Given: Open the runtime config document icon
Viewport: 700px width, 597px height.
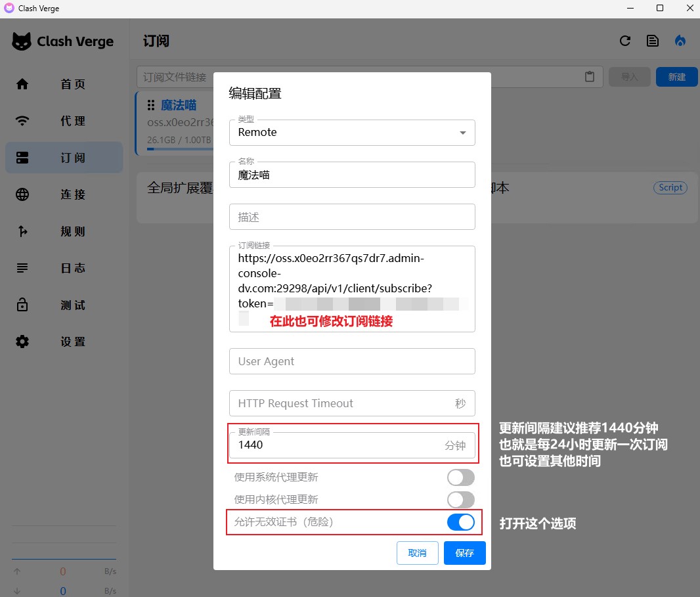Looking at the screenshot, I should pos(653,41).
